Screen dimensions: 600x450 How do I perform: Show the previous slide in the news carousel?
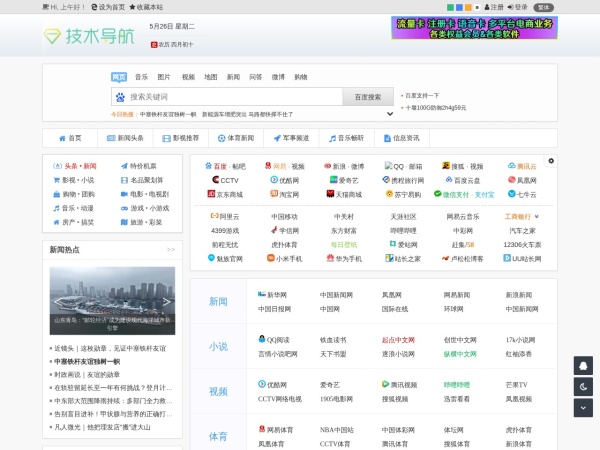58,301
